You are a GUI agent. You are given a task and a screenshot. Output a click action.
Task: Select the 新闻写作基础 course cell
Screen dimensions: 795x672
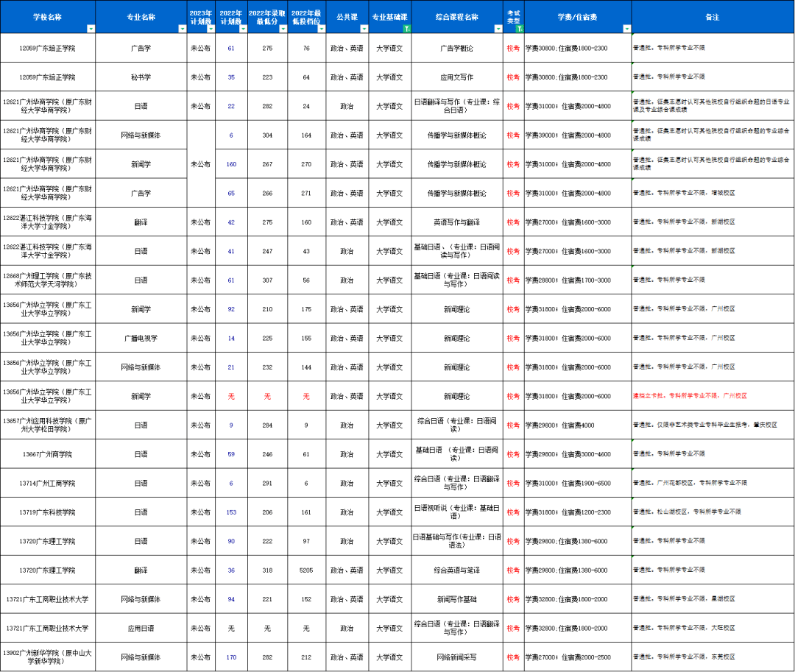click(457, 599)
